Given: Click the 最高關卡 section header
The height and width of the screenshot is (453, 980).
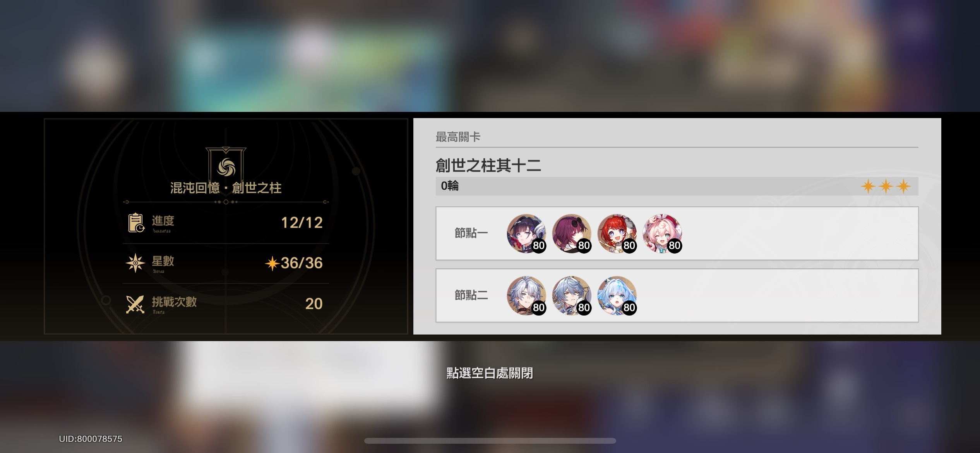Looking at the screenshot, I should point(458,137).
